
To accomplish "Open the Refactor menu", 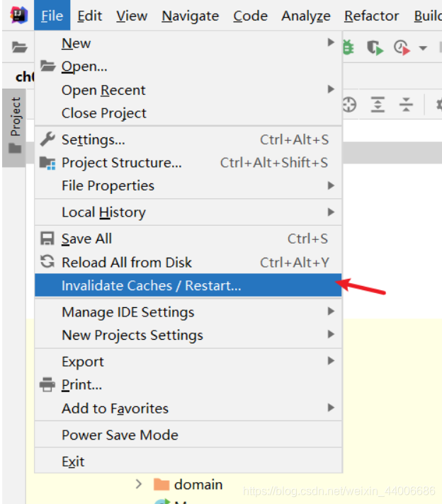I will coord(372,16).
